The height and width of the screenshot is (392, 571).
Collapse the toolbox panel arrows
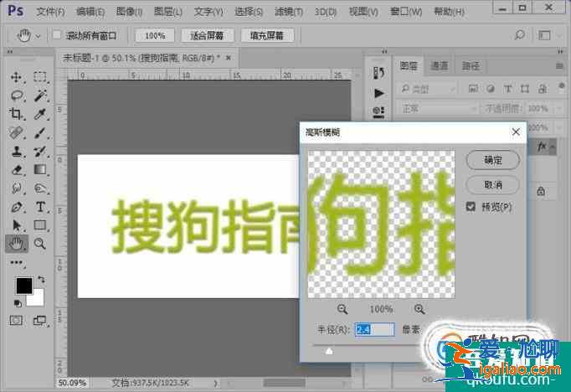point(10,52)
